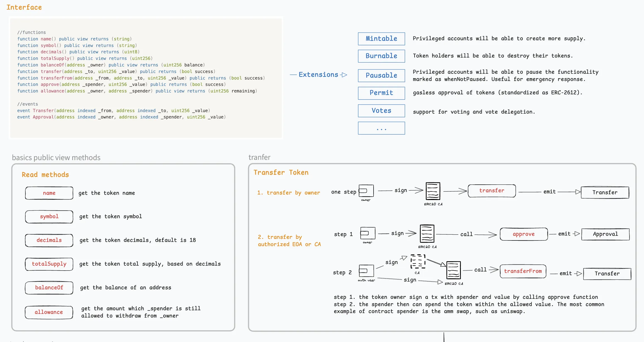644x342 pixels.
Task: Select the totalSupply method box
Action: [49, 264]
